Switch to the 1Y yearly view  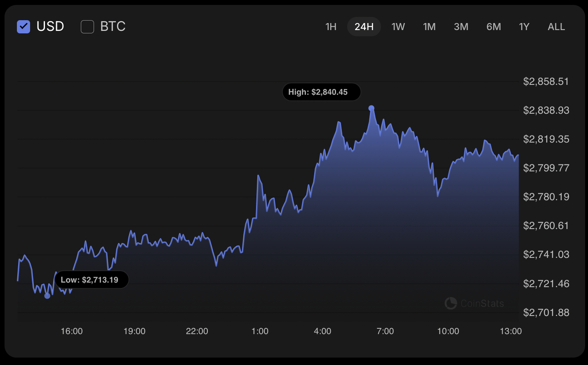[524, 26]
